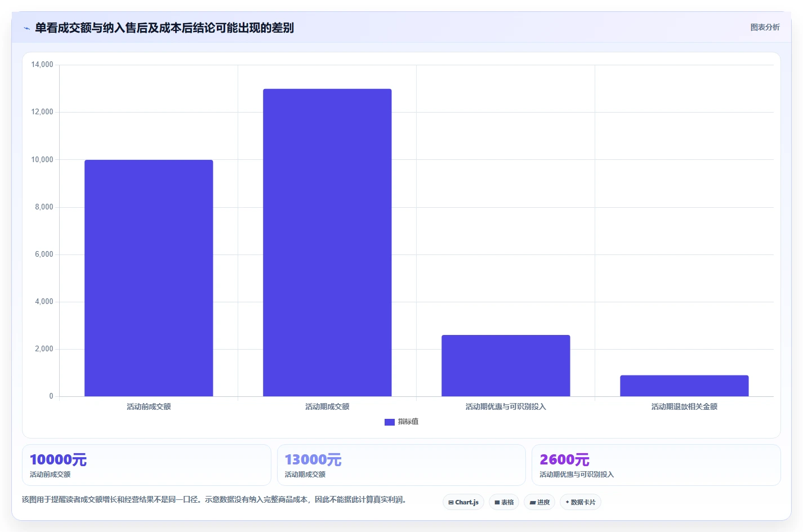Click the 活动前成交额 axis label
Screen dimensions: 803x532
(x=149, y=406)
